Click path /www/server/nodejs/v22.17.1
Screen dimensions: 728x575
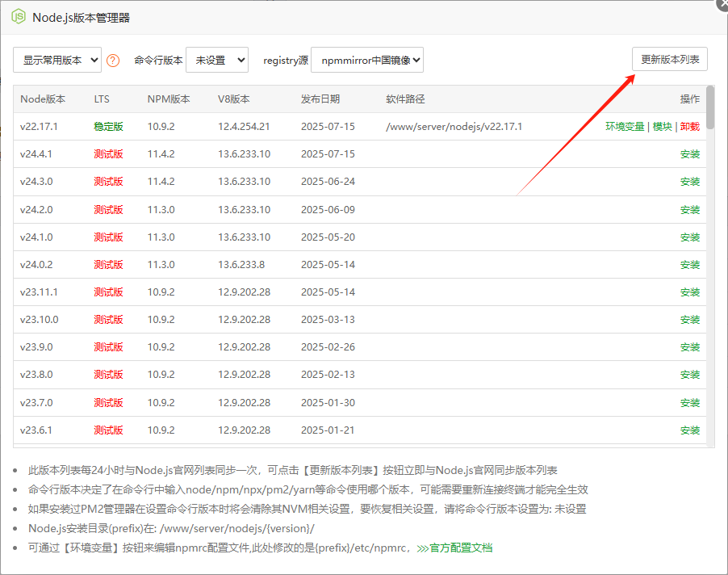454,126
